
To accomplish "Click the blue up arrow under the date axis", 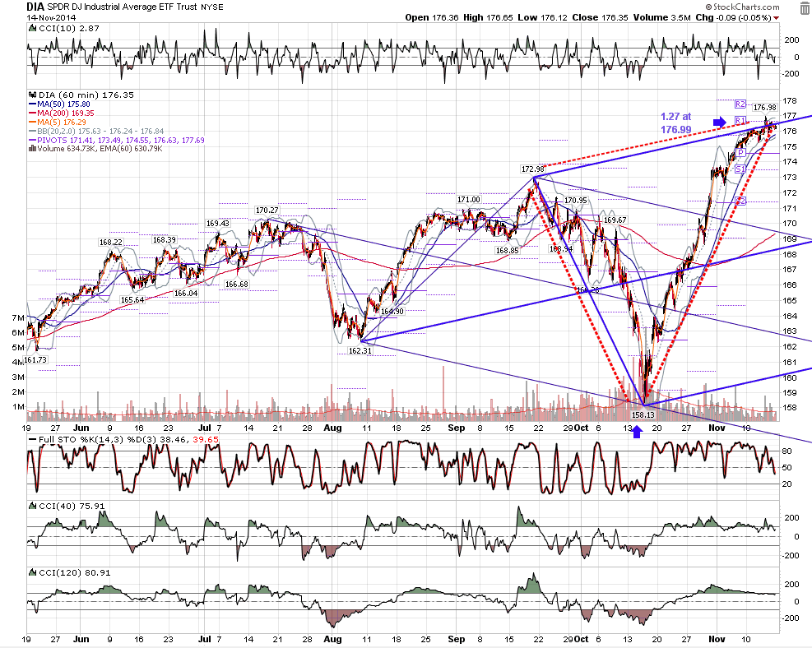I will tap(637, 433).
